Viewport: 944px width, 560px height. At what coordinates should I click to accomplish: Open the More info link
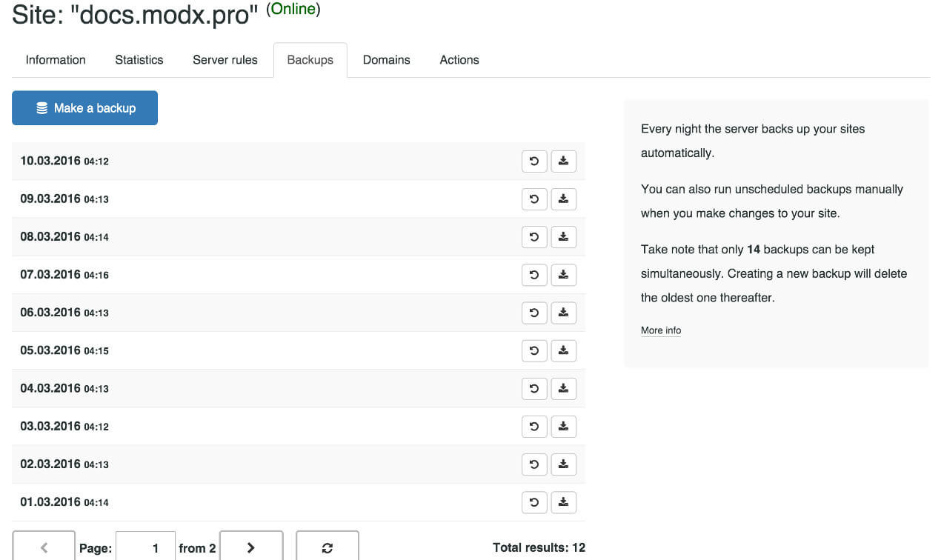660,330
